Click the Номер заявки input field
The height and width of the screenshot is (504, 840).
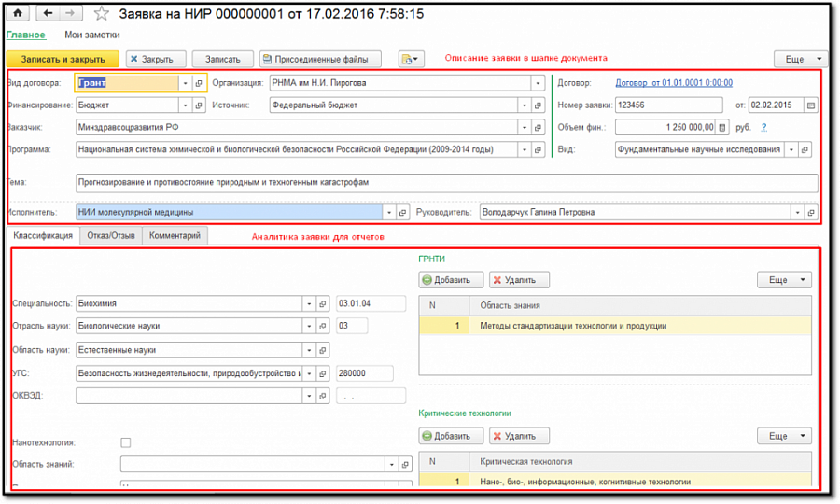668,105
